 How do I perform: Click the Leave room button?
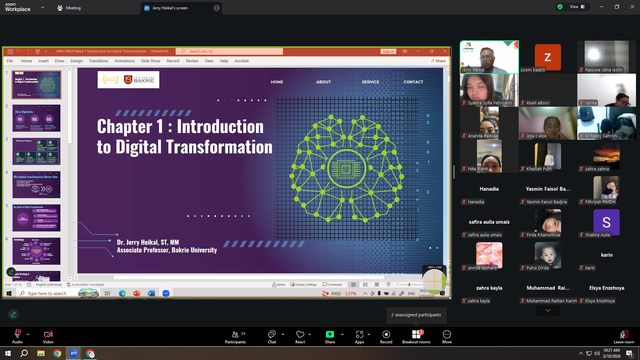[624, 336]
